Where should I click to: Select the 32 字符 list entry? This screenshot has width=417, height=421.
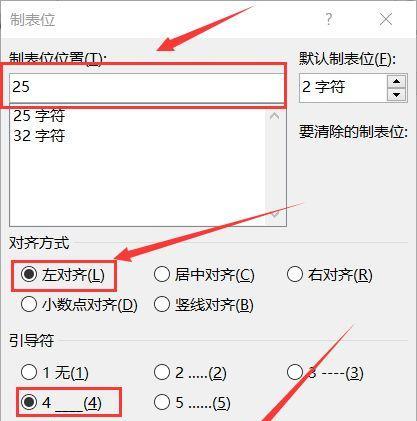click(39, 136)
